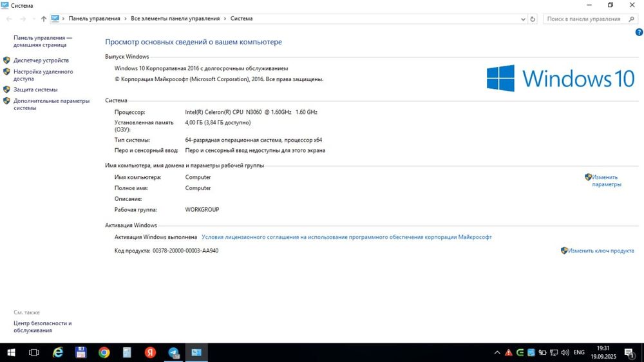Click the product ID 00378-20000-00003-AA940
The height and width of the screenshot is (362, 644).
point(185,251)
